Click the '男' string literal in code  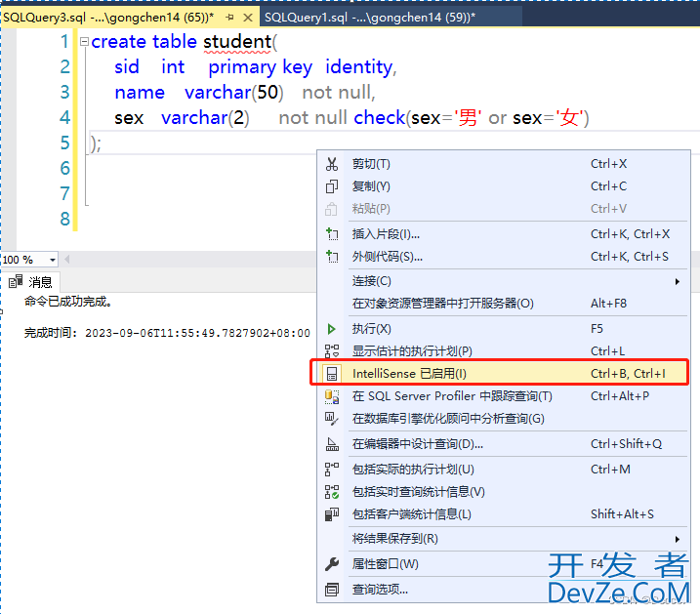pyautogui.click(x=468, y=118)
